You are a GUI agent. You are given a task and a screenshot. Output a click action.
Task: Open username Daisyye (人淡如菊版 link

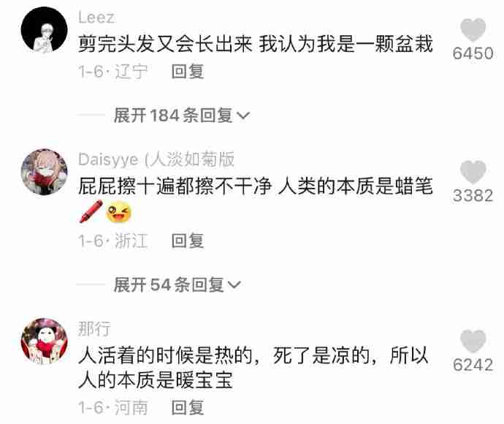(x=156, y=159)
